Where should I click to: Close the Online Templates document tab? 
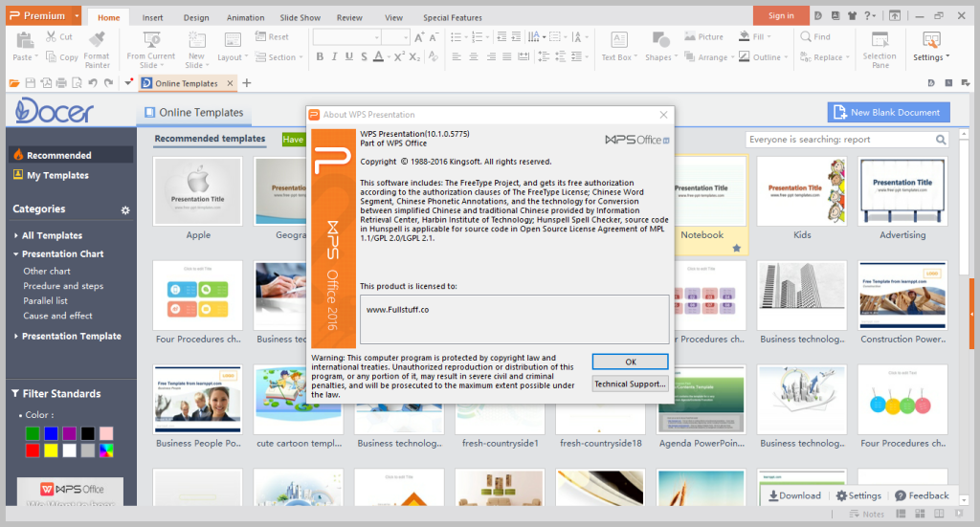click(230, 83)
